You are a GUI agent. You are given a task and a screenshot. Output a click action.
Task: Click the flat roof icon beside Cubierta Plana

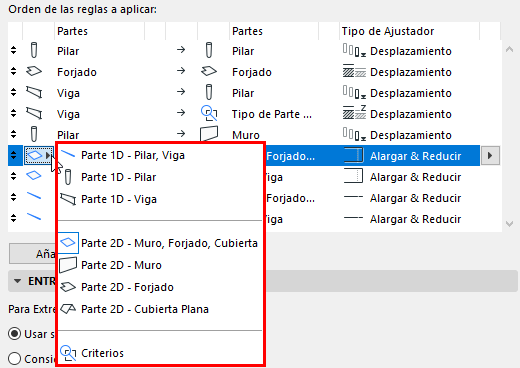[x=68, y=309]
